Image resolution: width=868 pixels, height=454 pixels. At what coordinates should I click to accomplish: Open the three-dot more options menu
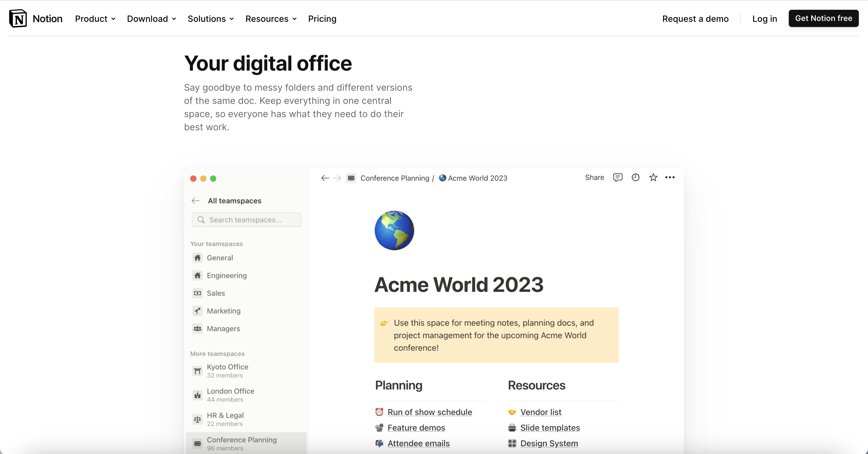pyautogui.click(x=670, y=177)
